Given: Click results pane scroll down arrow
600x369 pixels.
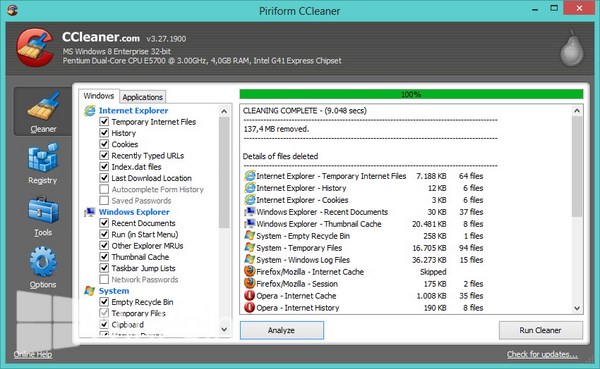Looking at the screenshot, I should point(577,308).
